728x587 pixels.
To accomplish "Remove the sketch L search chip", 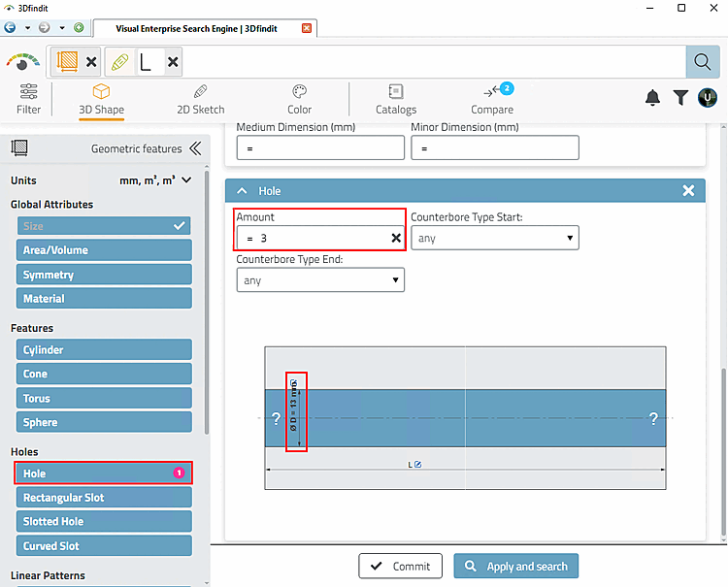I will click(173, 62).
